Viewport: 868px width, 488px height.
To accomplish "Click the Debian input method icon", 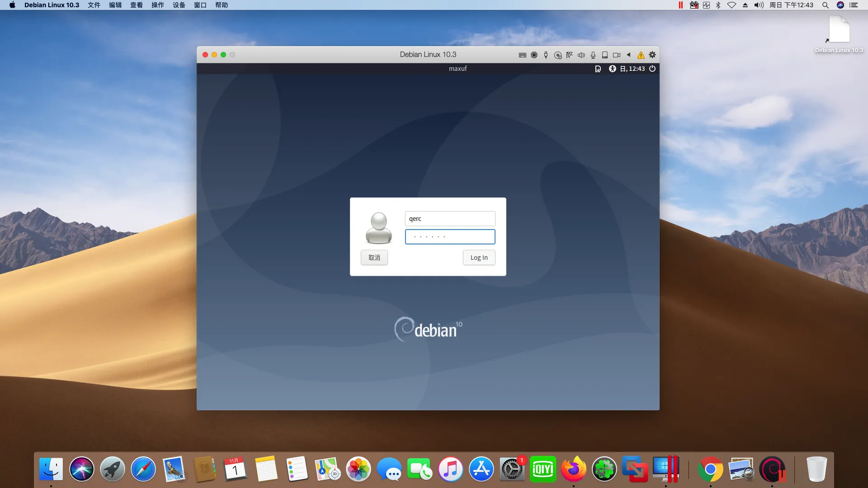I will tap(598, 69).
